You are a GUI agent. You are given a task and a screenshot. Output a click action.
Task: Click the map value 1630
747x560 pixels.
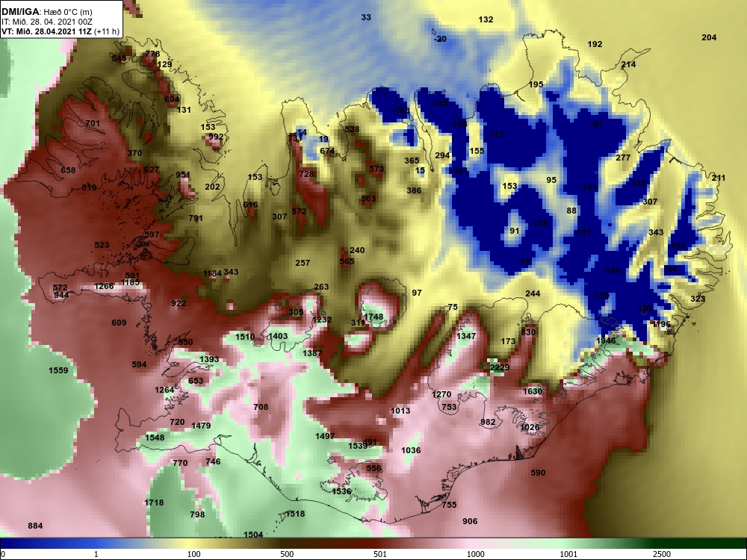point(533,391)
